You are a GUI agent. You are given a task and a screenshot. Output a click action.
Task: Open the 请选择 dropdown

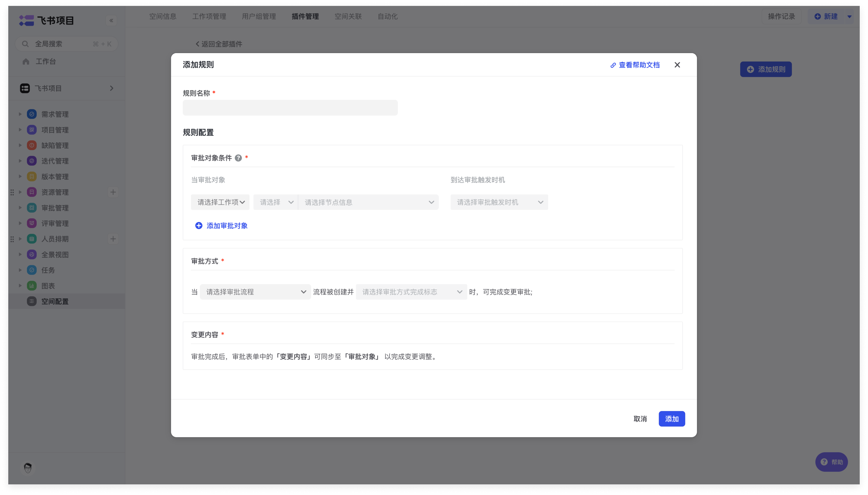pyautogui.click(x=276, y=202)
